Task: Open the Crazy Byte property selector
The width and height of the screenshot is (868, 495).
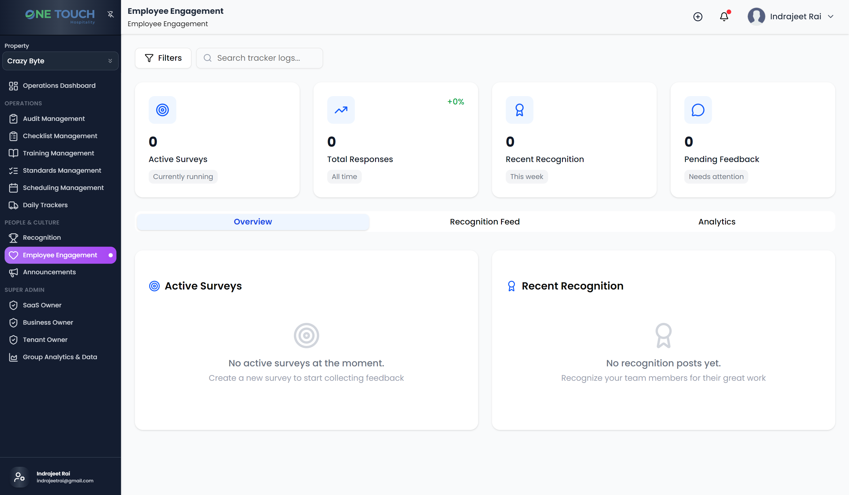Action: pos(60,61)
